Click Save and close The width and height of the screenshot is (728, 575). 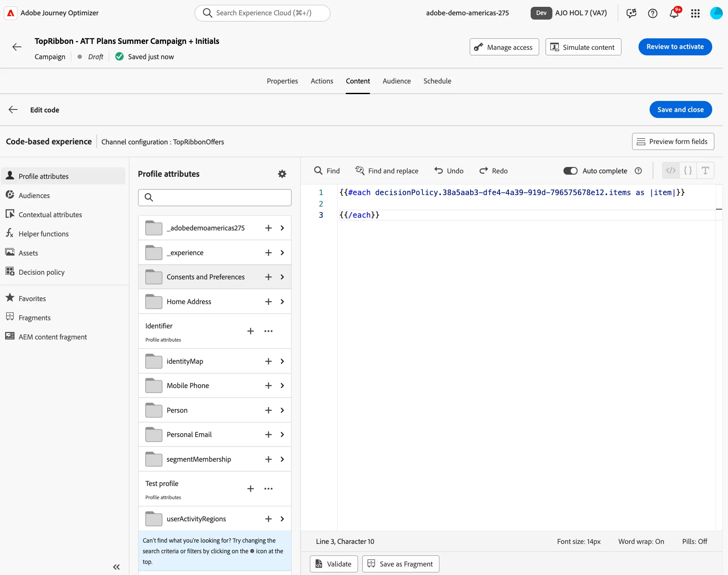680,109
